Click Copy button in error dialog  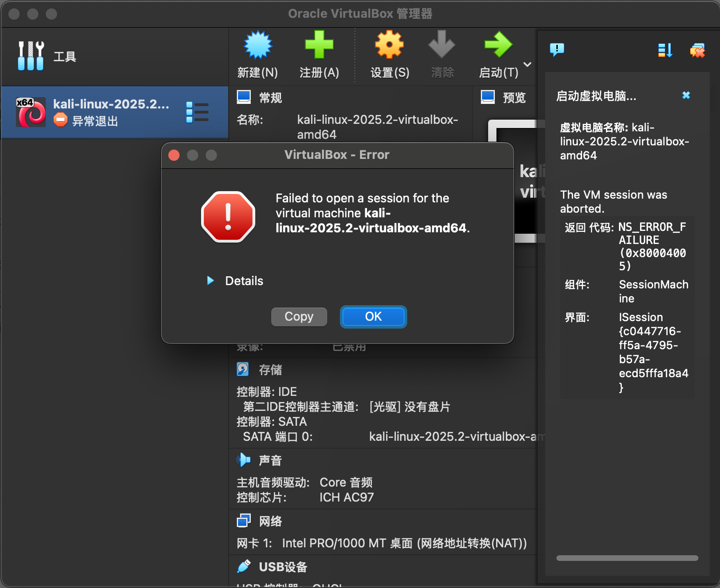tap(299, 316)
